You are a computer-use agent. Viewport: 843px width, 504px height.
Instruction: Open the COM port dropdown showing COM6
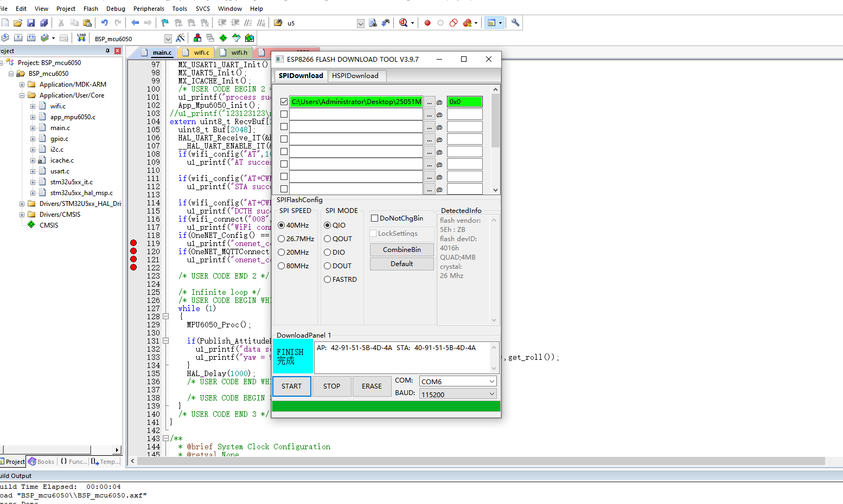click(x=492, y=382)
